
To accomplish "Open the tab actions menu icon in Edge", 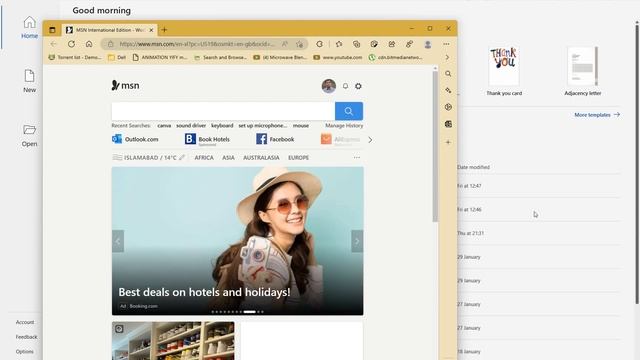I will pyautogui.click(x=52, y=30).
